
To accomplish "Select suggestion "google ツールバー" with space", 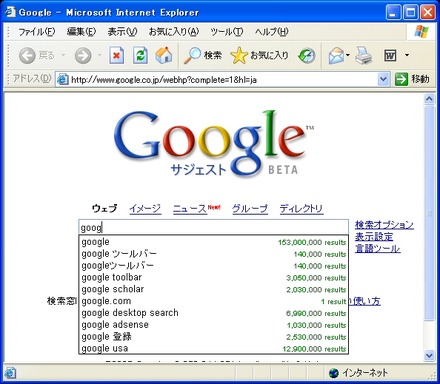I will pyautogui.click(x=214, y=254).
